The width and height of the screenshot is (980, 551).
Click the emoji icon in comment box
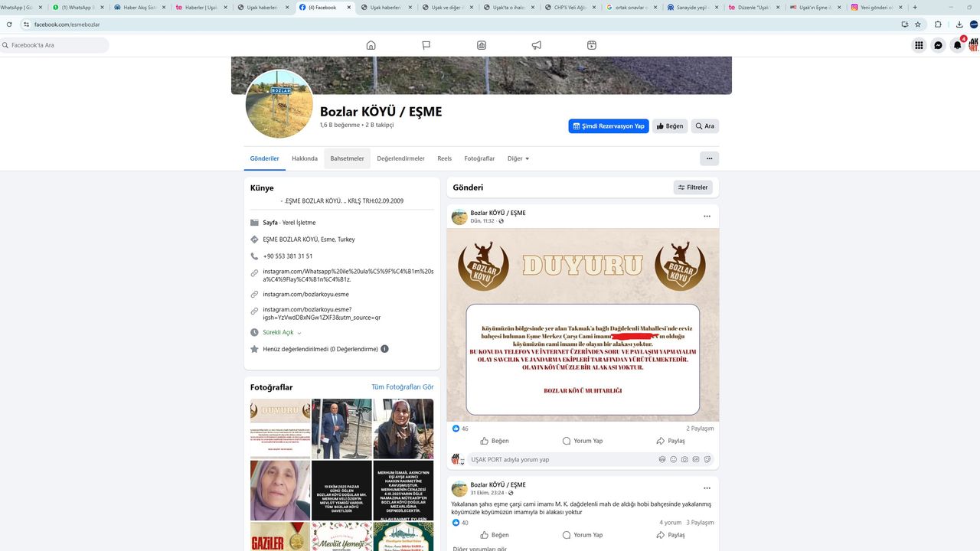pos(674,460)
